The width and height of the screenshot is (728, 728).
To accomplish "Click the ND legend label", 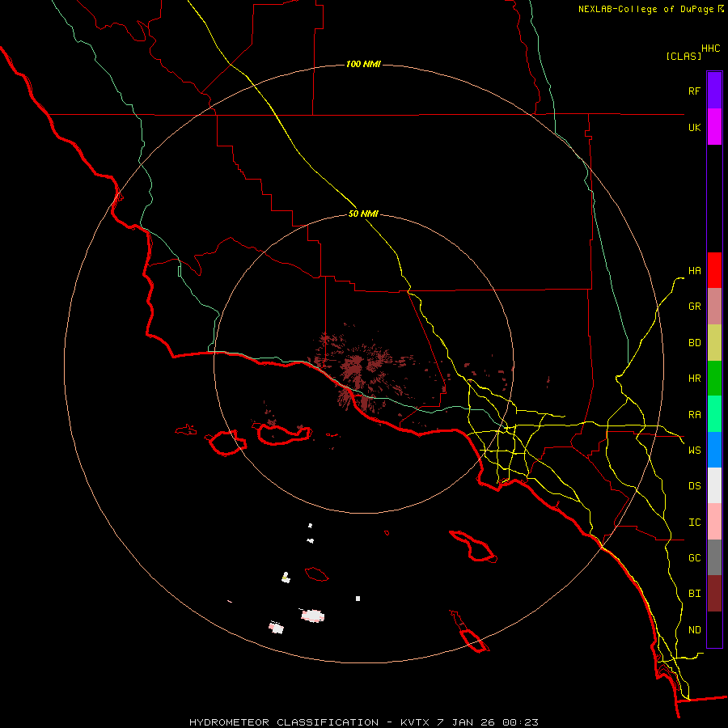I will tap(694, 630).
